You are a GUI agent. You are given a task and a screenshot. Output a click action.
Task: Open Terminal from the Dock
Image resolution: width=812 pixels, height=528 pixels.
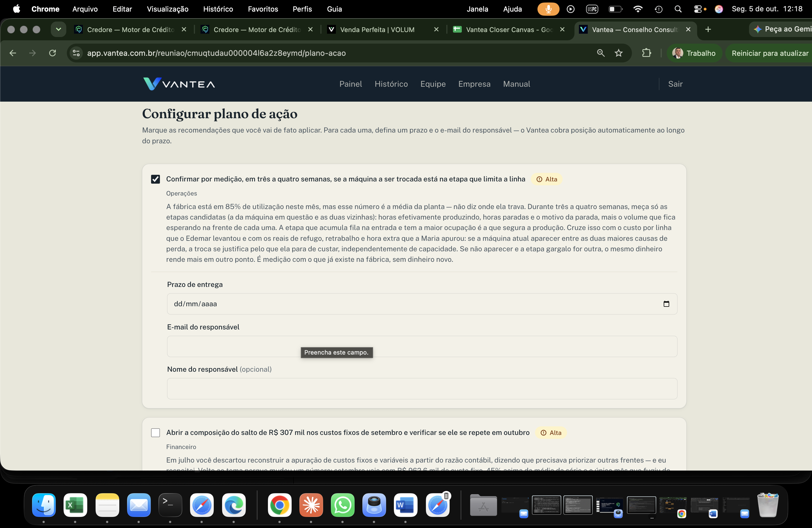(170, 505)
